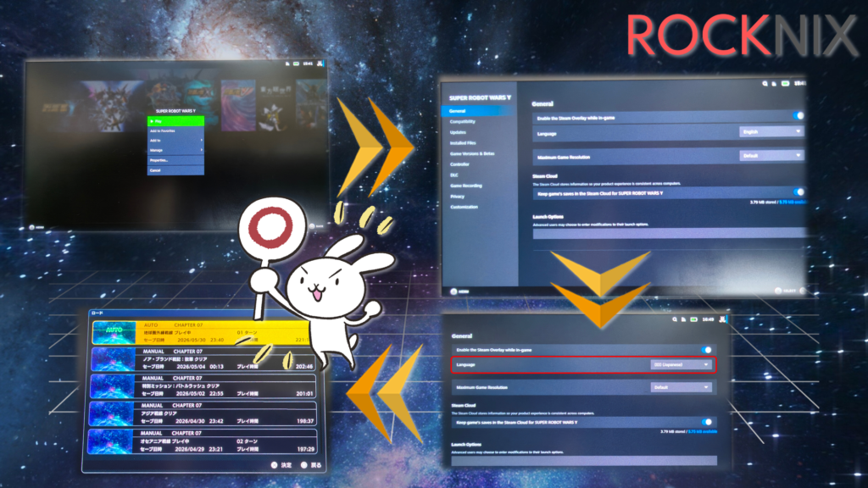Screen dimensions: 868x488
Task: Click the 202:46 play time value
Action: click(304, 366)
